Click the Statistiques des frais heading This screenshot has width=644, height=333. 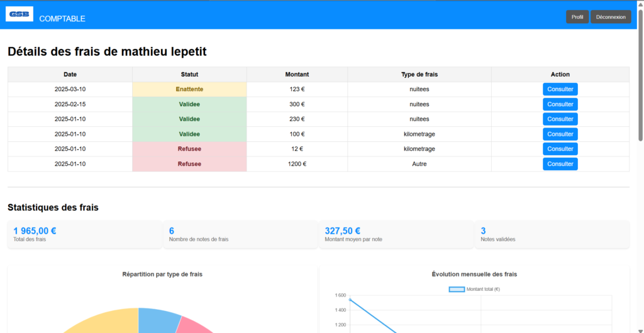53,207
